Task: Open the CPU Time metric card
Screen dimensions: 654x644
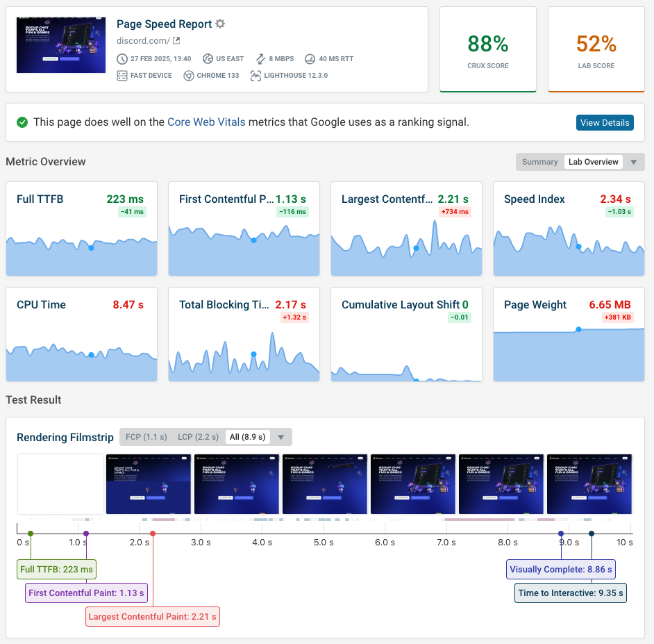Action: [81, 334]
